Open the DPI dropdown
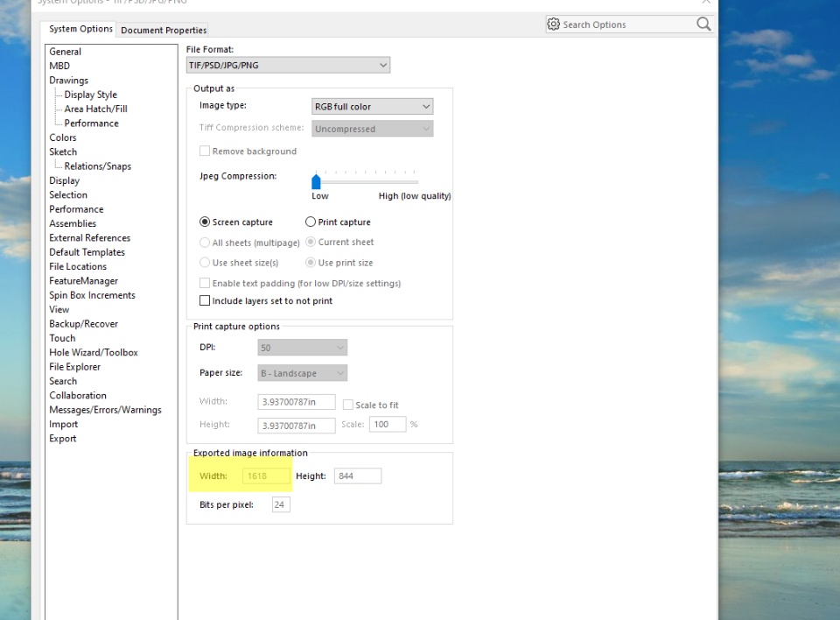This screenshot has width=840, height=620. tap(302, 348)
